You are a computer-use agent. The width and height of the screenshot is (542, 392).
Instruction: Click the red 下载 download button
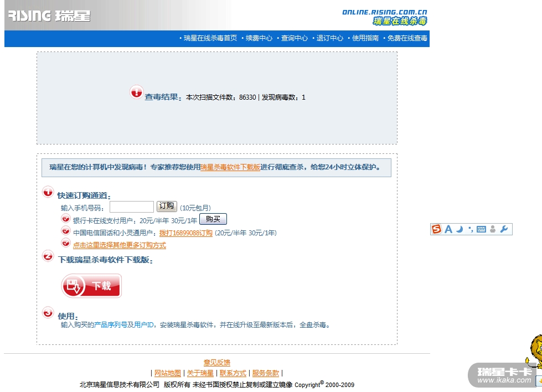(91, 286)
